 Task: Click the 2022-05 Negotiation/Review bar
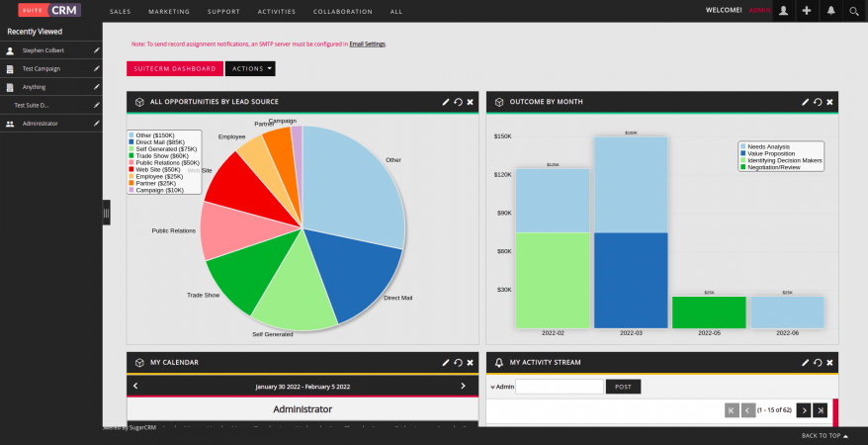coord(709,312)
